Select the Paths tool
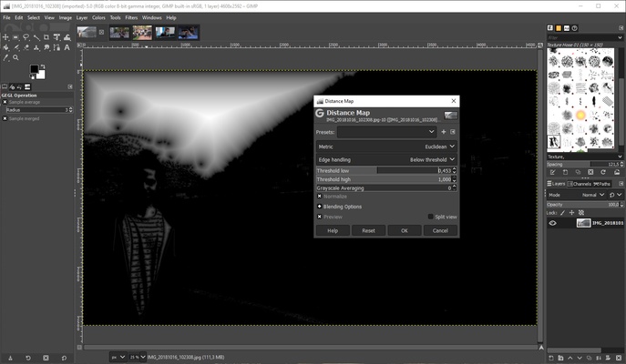Screen dimensions: 626x364 56,47
